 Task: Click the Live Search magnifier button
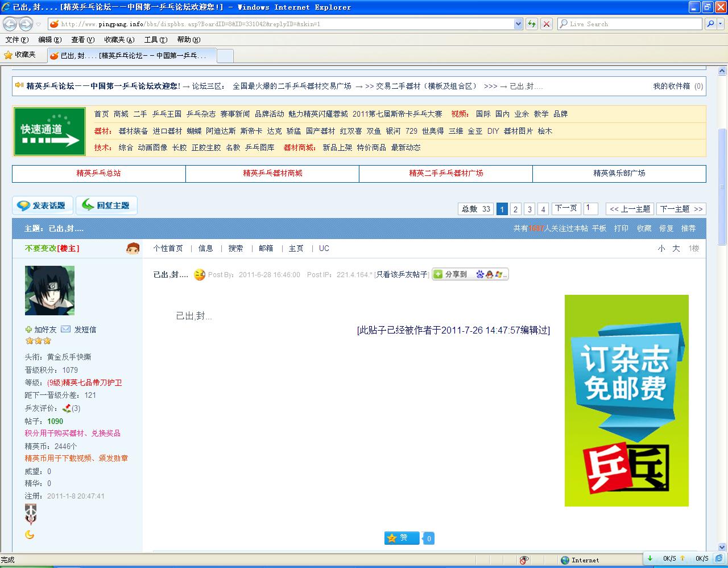710,24
